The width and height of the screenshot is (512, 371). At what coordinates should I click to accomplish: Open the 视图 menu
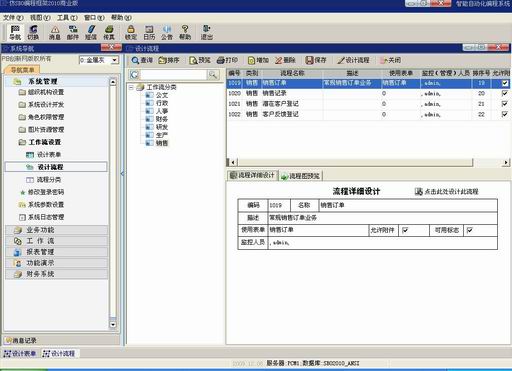pos(40,17)
